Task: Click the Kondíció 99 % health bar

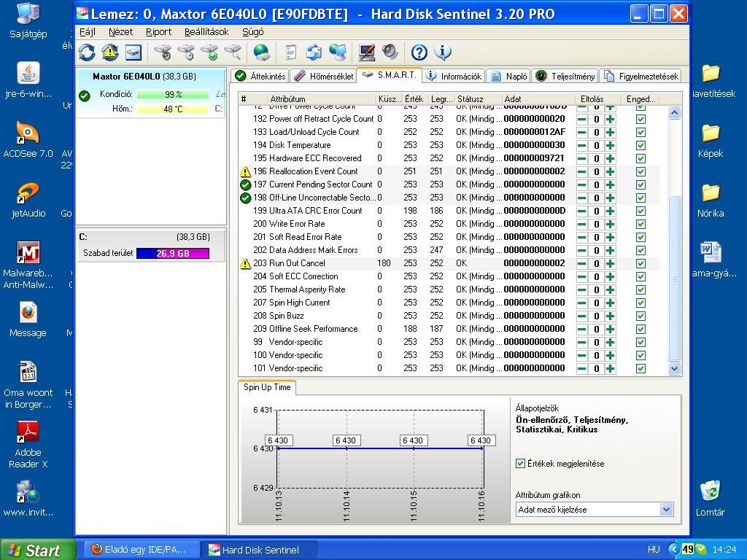Action: click(x=172, y=94)
